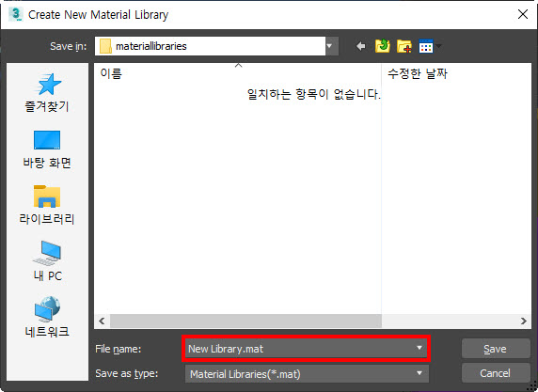Open the Save as type dropdown
This screenshot has height=392, width=538.
(419, 373)
